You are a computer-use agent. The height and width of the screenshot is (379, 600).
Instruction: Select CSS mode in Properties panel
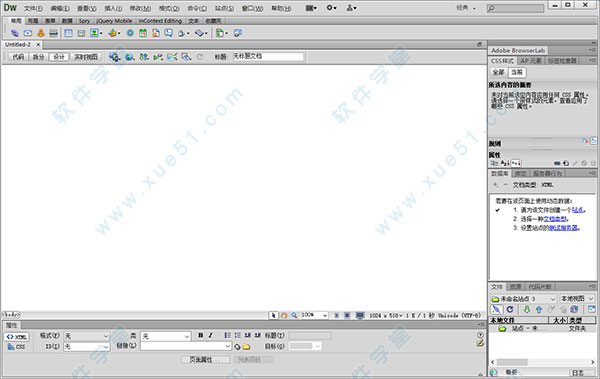point(17,347)
